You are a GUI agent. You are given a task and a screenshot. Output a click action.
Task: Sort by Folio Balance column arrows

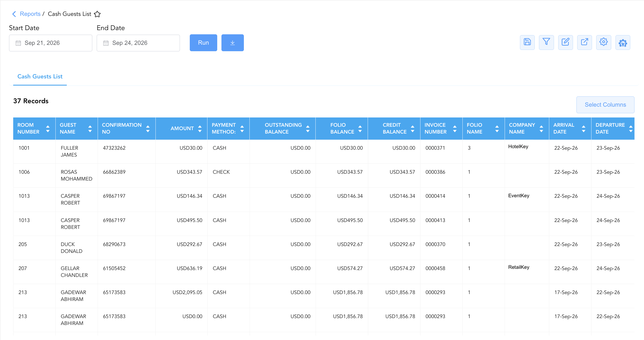(x=360, y=129)
